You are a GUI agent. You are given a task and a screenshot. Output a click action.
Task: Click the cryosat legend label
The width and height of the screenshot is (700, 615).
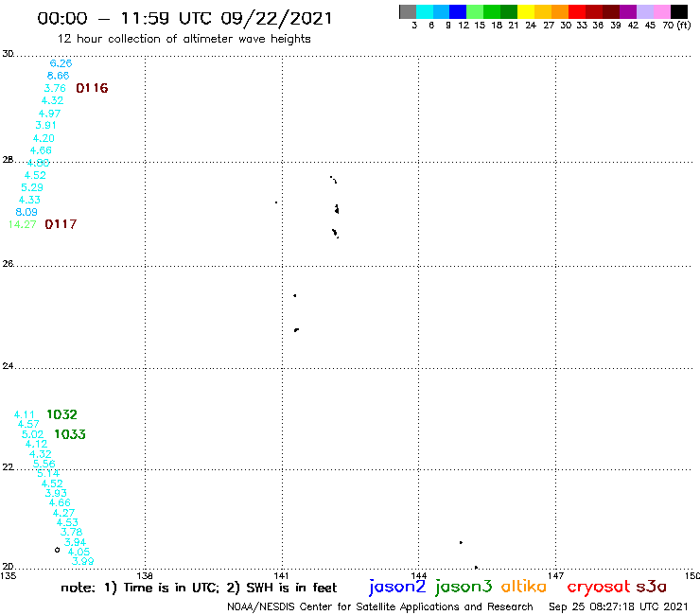click(x=599, y=587)
